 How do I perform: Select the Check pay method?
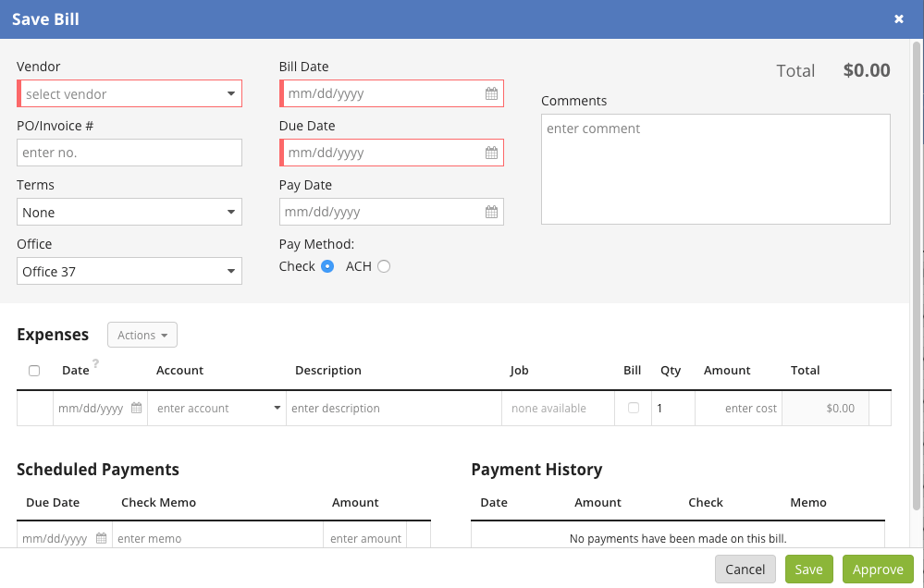coord(327,266)
